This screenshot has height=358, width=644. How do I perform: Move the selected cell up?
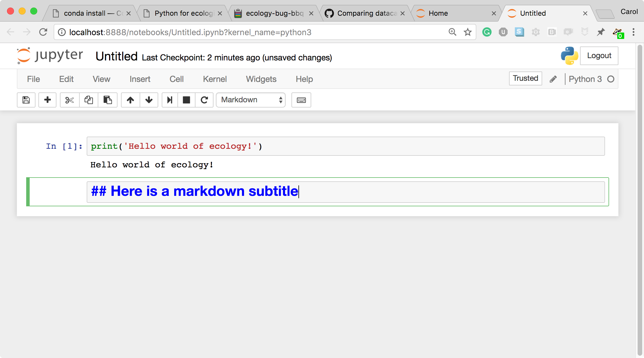tap(130, 100)
